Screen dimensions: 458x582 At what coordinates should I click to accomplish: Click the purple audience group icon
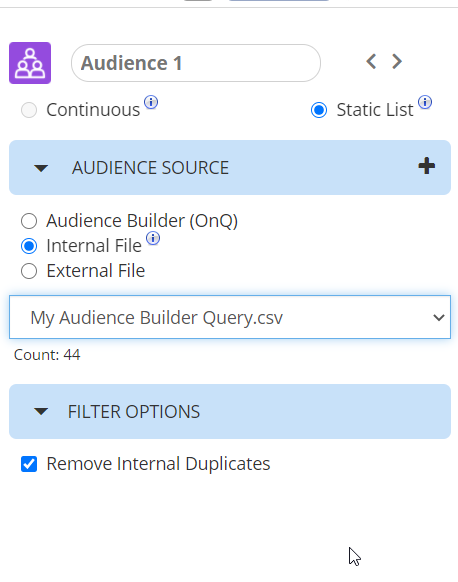point(30,63)
